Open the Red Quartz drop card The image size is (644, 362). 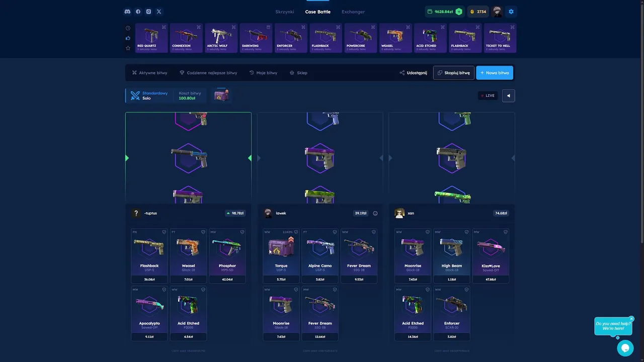[x=151, y=38]
